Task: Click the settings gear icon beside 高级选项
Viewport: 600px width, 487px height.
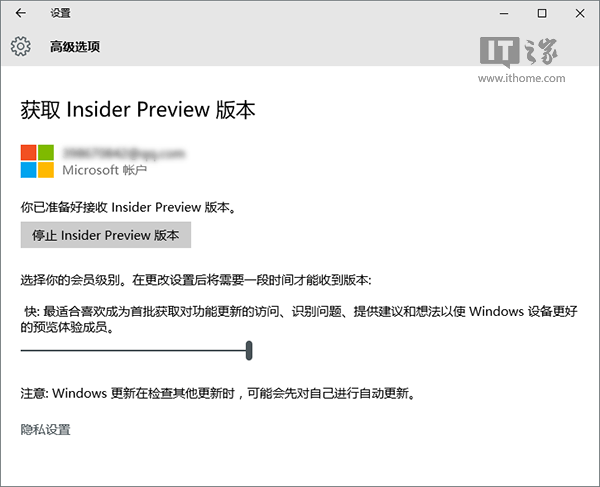Action: 21,47
